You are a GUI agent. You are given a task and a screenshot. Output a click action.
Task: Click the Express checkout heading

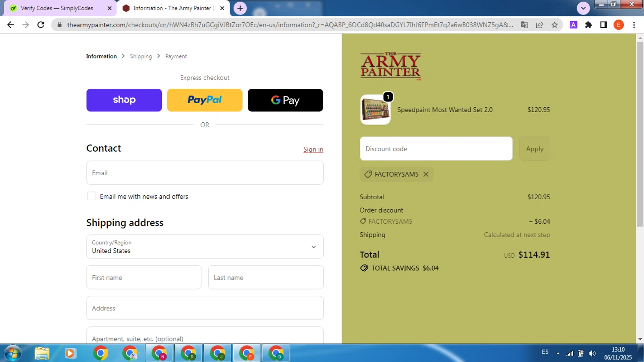205,78
